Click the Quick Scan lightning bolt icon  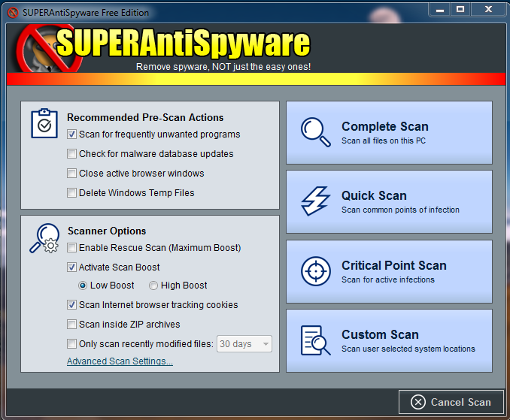(315, 201)
